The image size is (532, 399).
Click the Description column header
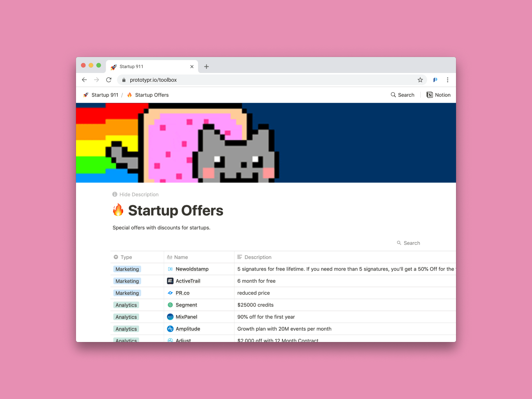coord(345,257)
